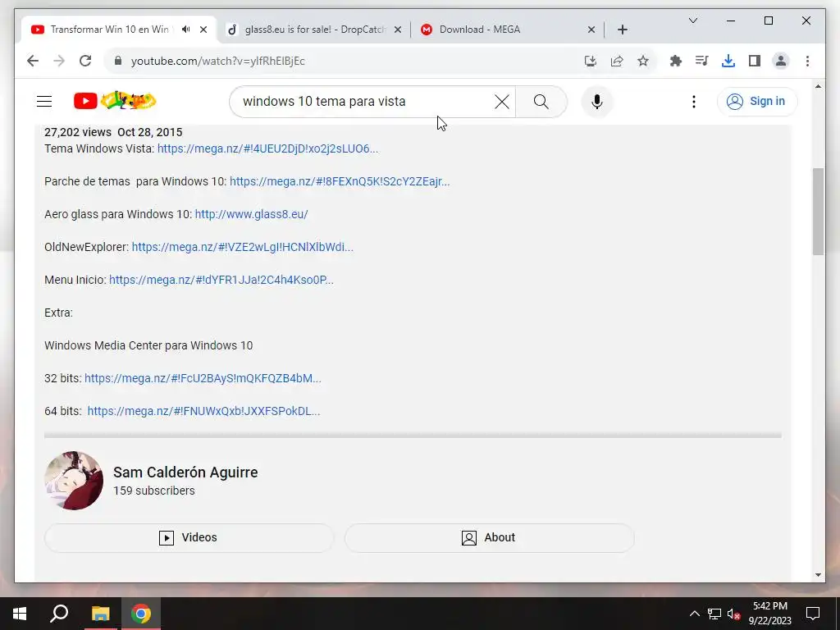The height and width of the screenshot is (630, 840).
Task: Open a new browser tab
Action: coord(622,30)
